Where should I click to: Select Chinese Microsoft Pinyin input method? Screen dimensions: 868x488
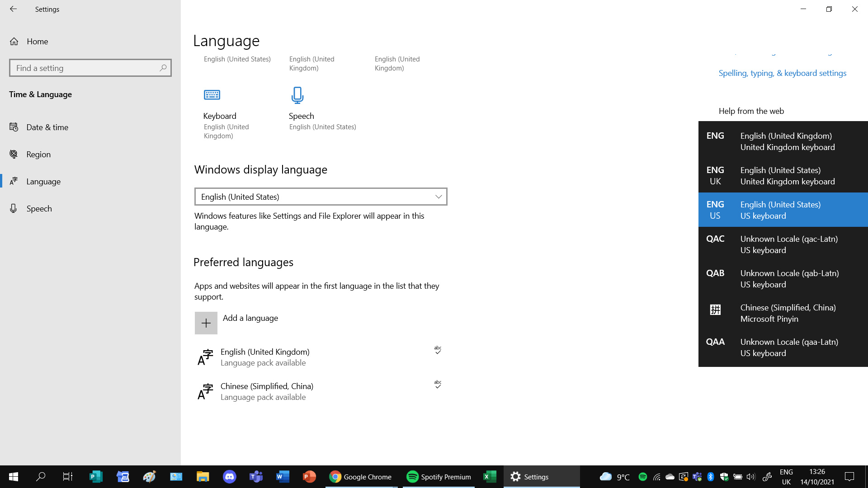[783, 313]
